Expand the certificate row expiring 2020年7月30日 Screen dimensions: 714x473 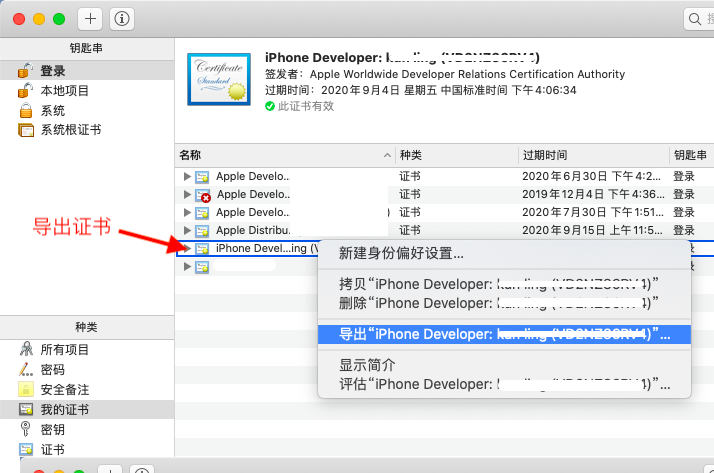(187, 212)
